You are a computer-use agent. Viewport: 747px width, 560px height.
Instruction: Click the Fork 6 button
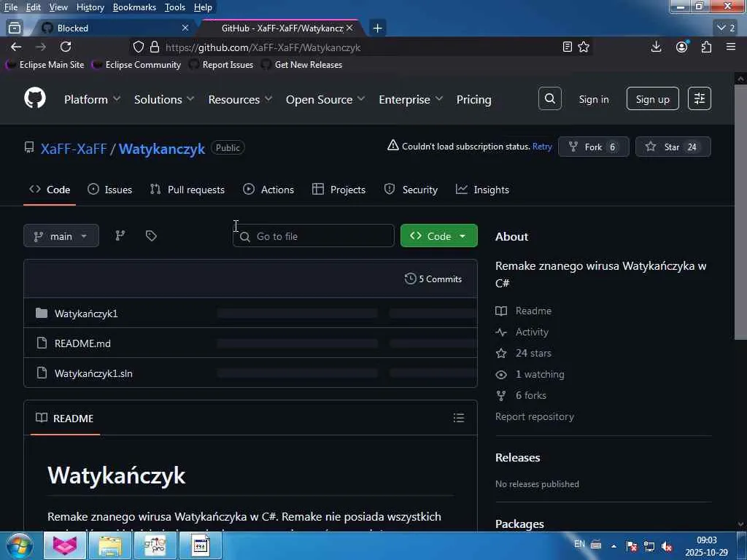594,147
